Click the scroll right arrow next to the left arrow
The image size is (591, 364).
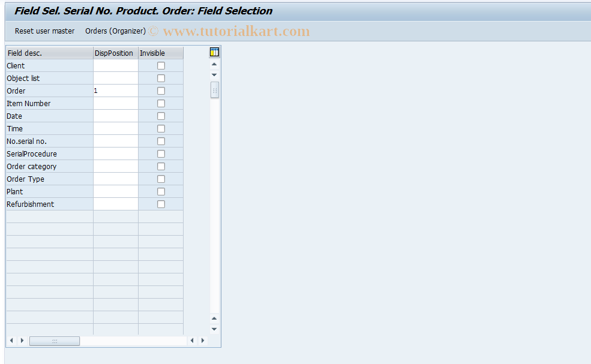click(x=22, y=341)
